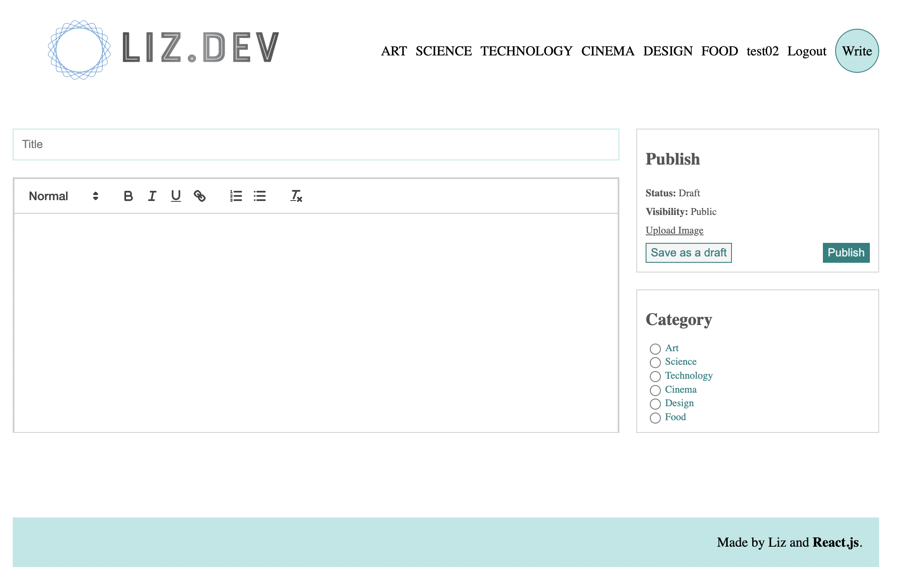Open the Upload Image link

click(674, 230)
